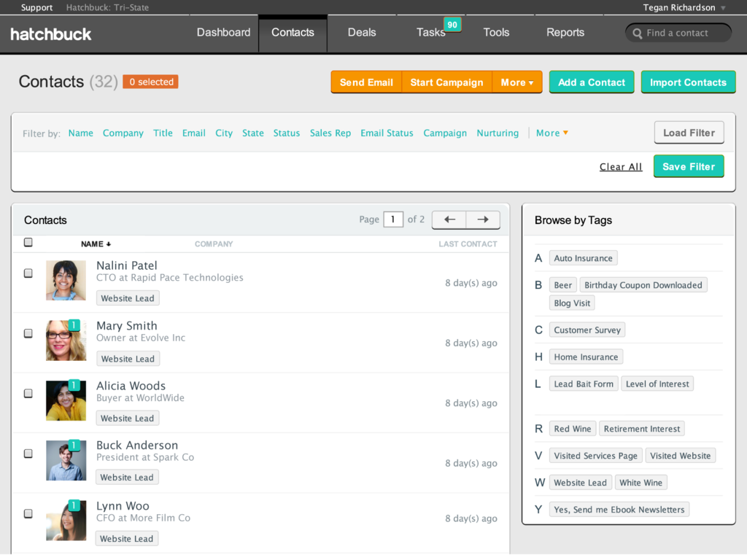Screen dimensions: 747x560
Task: Open the Dashboard tab
Action: (223, 32)
